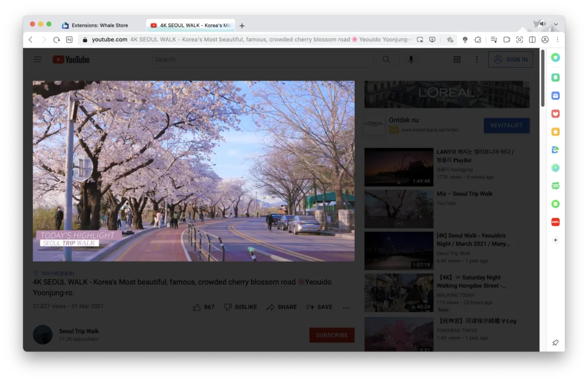This screenshot has width=588, height=382.
Task: Click the DISLIKE button
Action: 241,307
